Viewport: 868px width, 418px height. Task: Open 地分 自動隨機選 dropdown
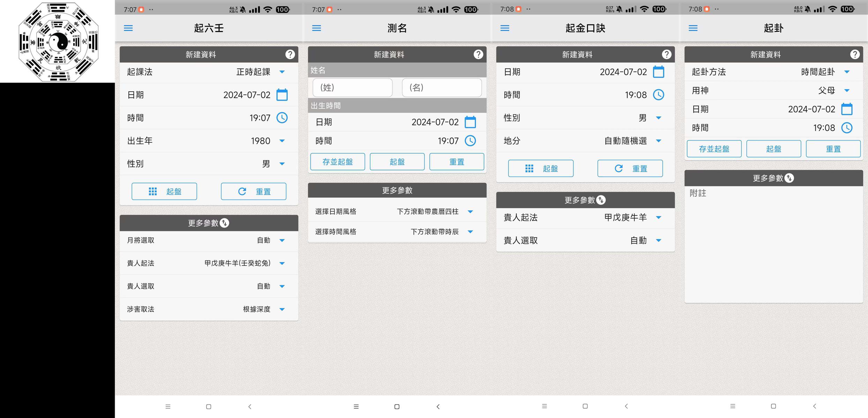tap(658, 141)
